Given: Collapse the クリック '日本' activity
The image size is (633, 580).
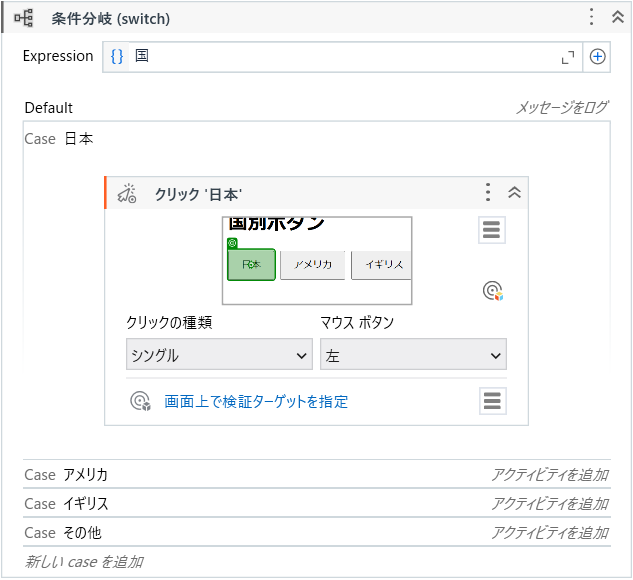Looking at the screenshot, I should point(515,193).
